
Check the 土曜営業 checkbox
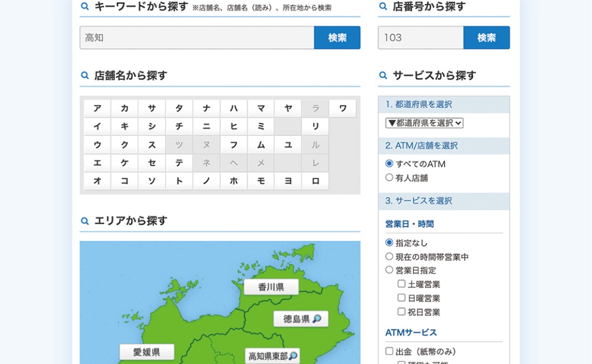point(401,284)
